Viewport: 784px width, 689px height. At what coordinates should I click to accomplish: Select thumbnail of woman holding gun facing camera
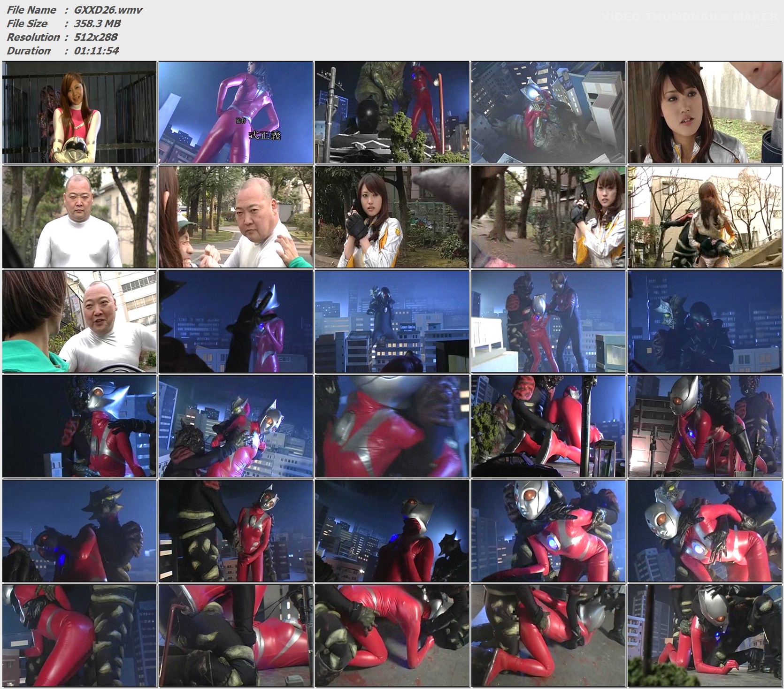click(392, 217)
